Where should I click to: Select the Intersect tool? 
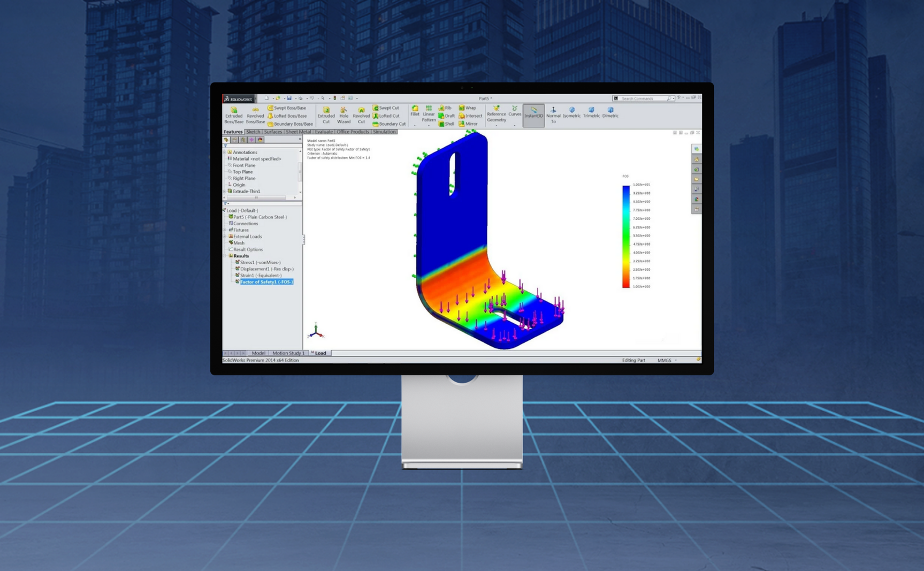point(470,116)
